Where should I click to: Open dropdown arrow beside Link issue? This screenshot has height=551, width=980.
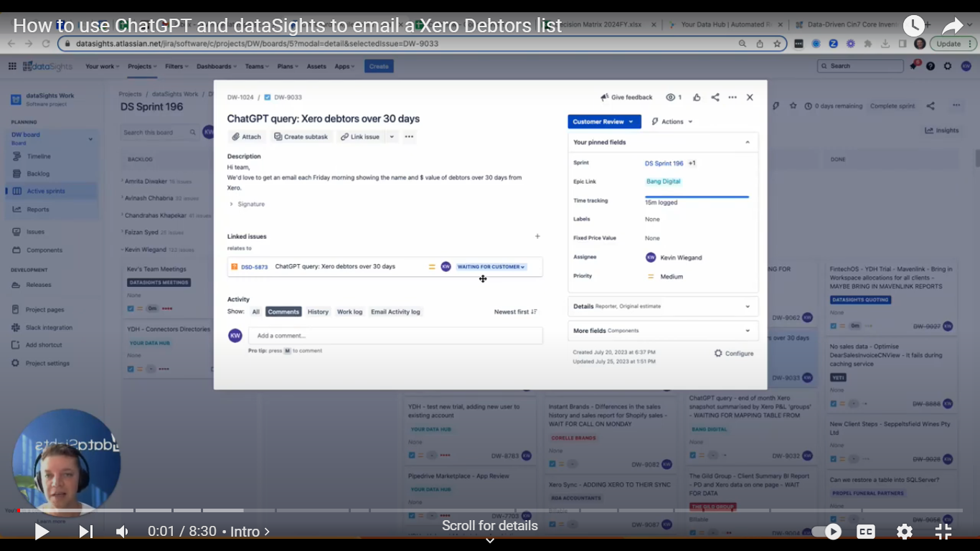tap(392, 136)
